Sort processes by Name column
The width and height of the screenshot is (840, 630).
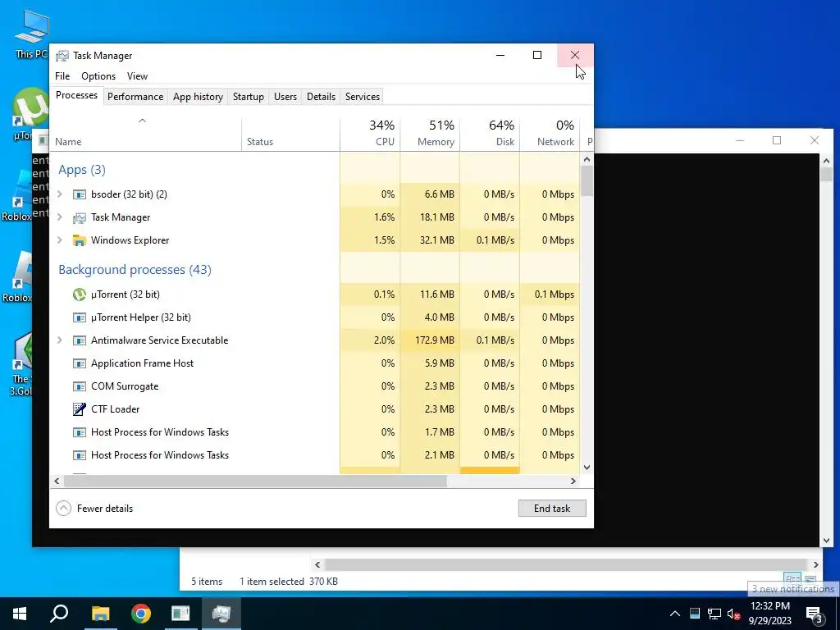(x=145, y=134)
